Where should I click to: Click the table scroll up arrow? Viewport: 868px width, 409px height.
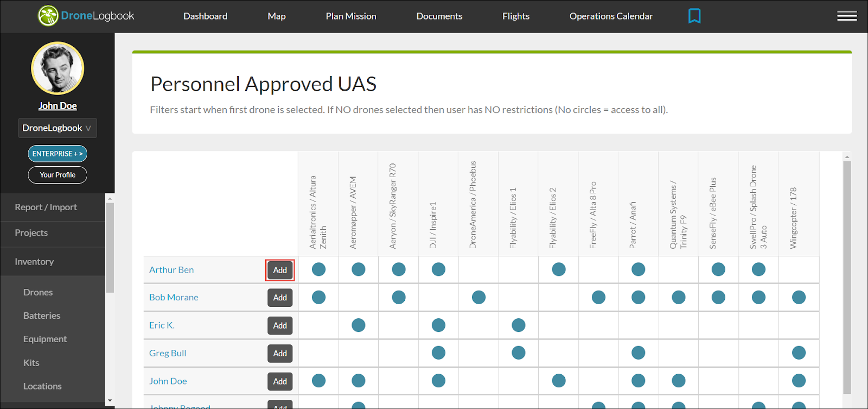(847, 156)
